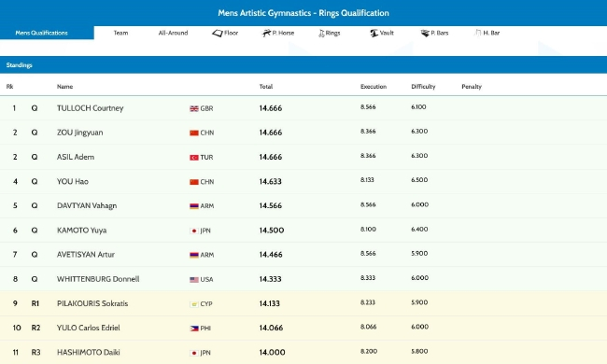Open the P. Horse tab label
The image size is (607, 364).
click(x=283, y=33)
